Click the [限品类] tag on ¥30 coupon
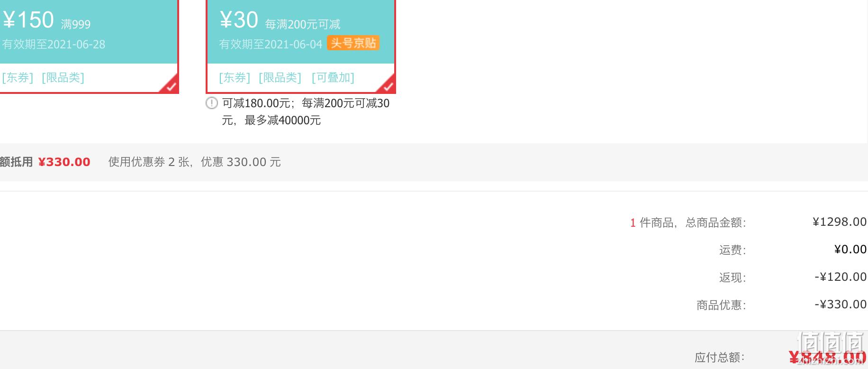 (x=280, y=78)
